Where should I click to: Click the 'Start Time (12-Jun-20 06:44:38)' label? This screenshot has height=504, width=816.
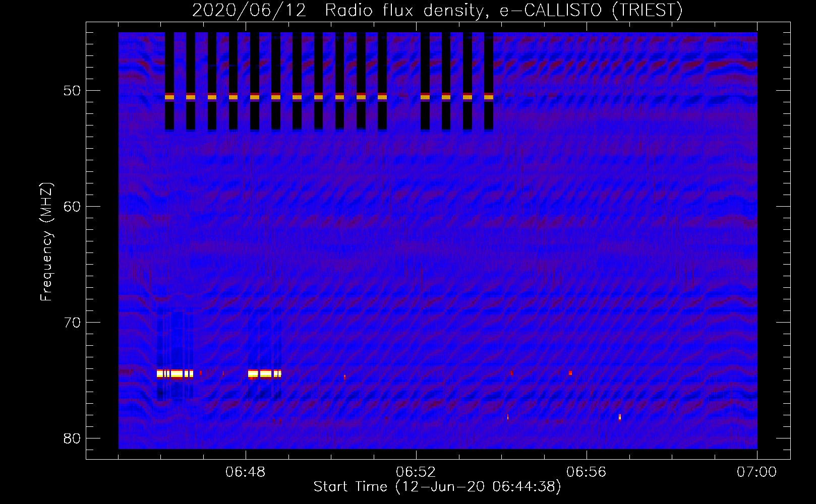[437, 487]
